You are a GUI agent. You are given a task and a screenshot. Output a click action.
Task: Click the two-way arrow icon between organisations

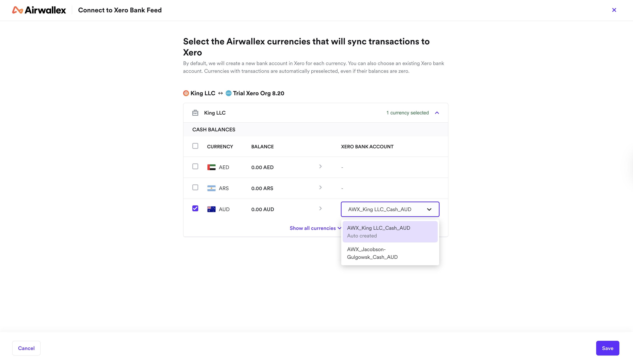tap(220, 93)
